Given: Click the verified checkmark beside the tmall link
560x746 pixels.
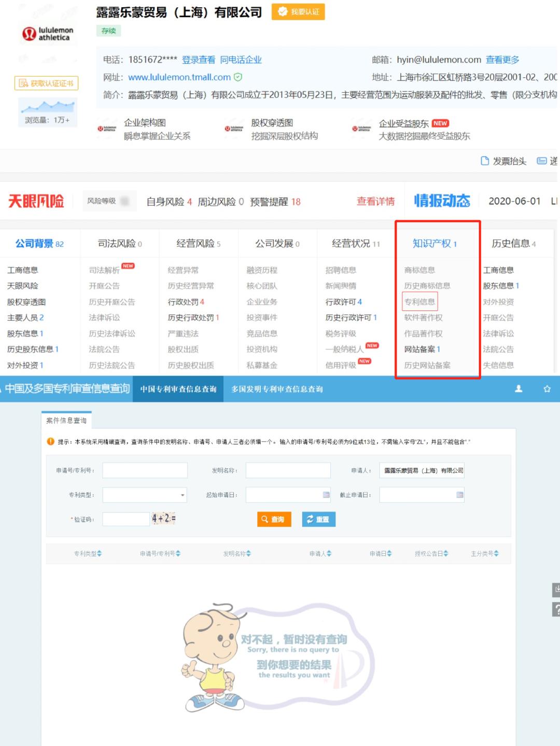Looking at the screenshot, I should tap(237, 77).
